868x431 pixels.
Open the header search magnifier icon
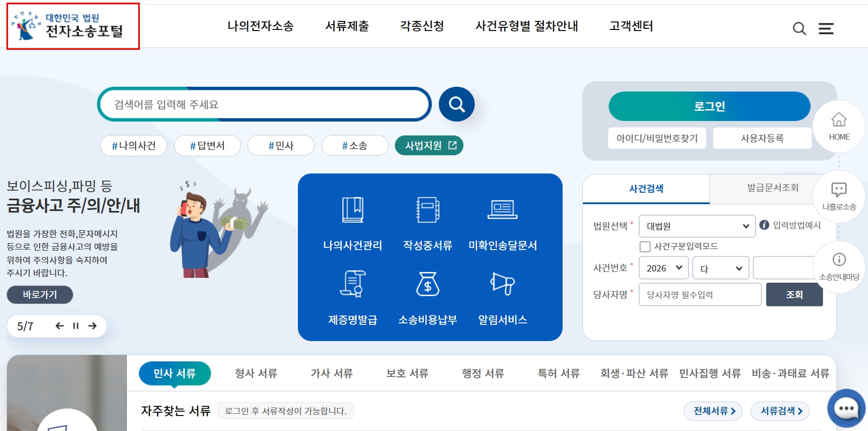[799, 28]
